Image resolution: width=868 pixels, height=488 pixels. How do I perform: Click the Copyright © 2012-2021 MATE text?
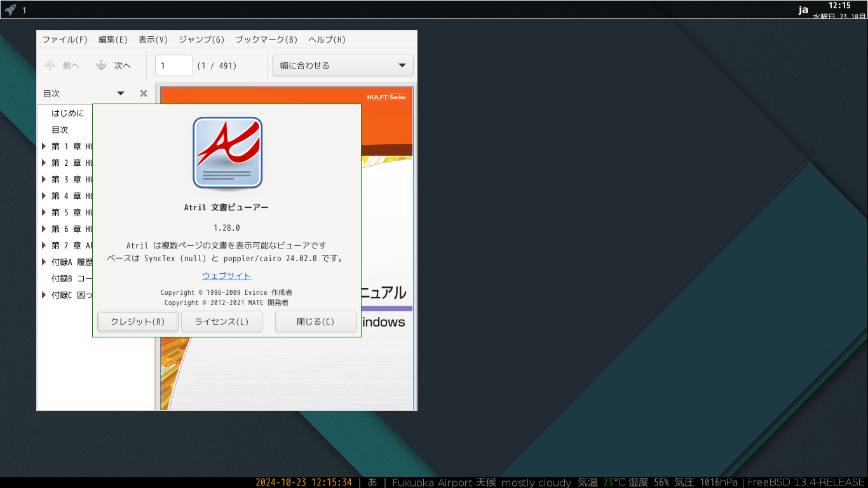pos(226,303)
